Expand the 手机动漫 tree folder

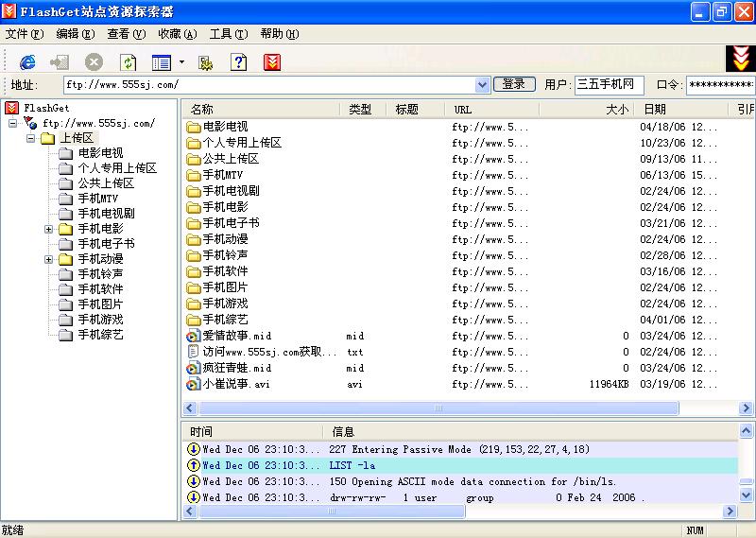tap(49, 260)
